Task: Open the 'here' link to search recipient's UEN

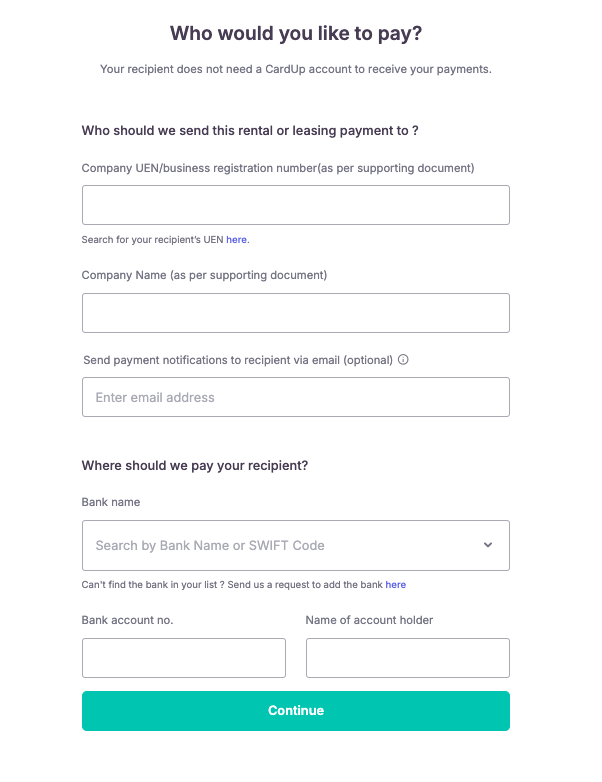Action: 236,240
